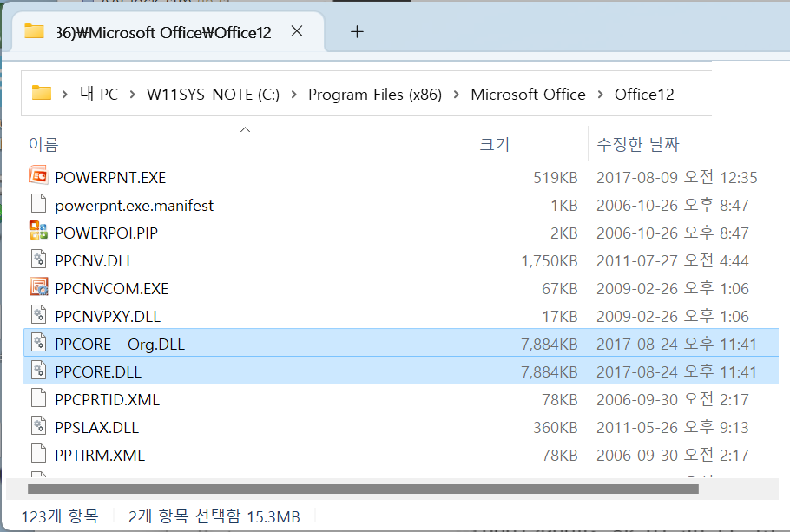
Task: Click the 2011-07-27 date of PPCNV.DLL
Action: (x=673, y=261)
